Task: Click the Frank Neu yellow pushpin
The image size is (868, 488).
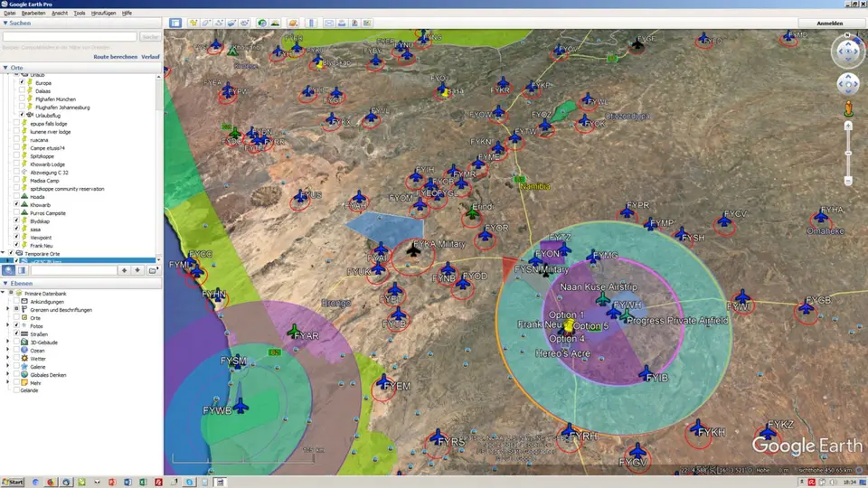Action: pos(569,325)
